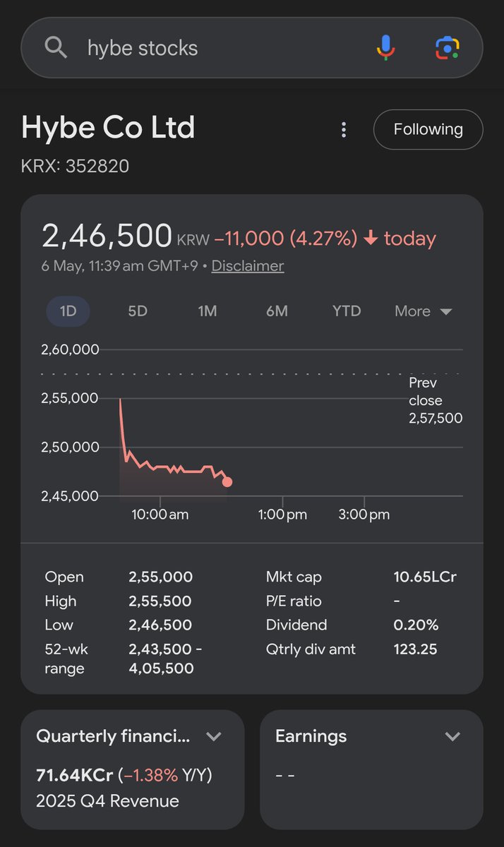Expand the Earnings card chevron
The height and width of the screenshot is (847, 504).
pyautogui.click(x=452, y=737)
